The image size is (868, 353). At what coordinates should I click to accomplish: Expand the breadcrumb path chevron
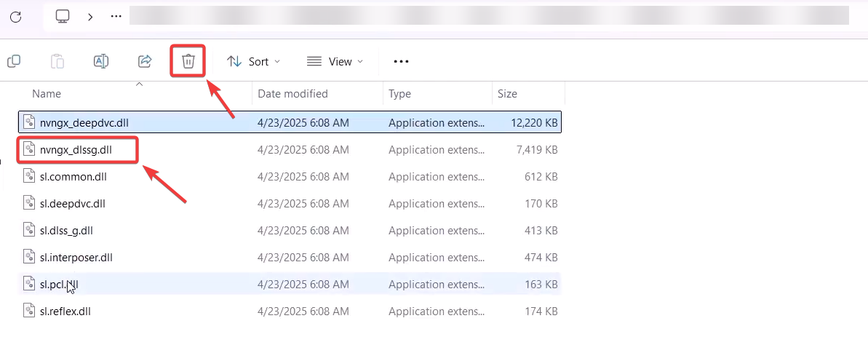pos(90,16)
